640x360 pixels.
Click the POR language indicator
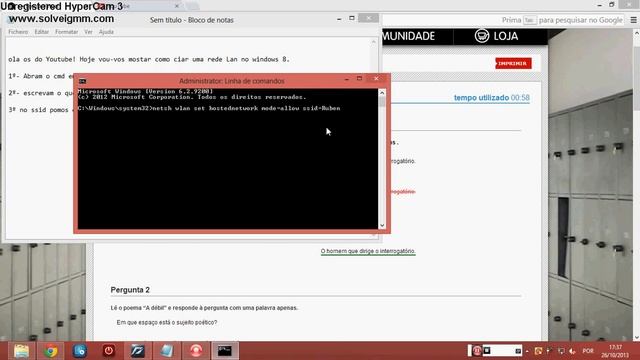(588, 351)
